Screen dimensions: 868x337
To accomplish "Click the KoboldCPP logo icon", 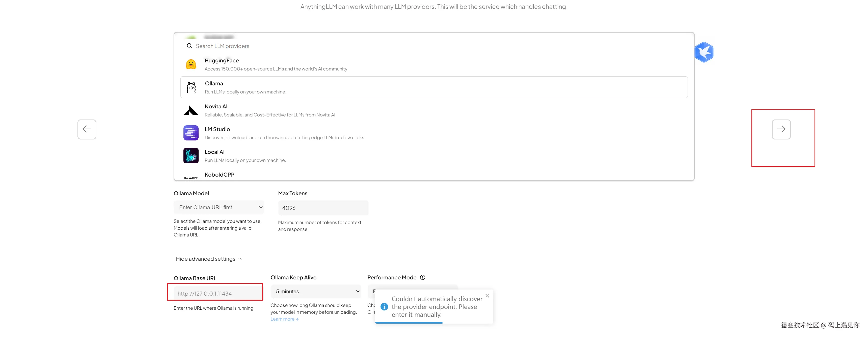I will pyautogui.click(x=191, y=177).
